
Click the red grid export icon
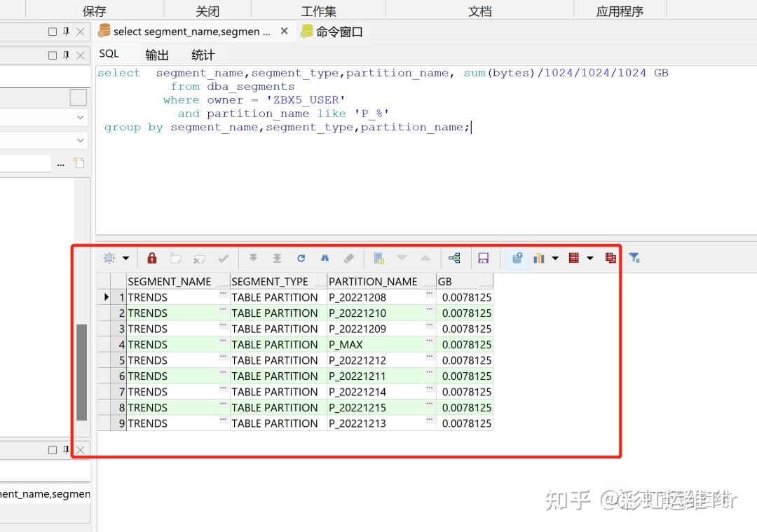573,258
